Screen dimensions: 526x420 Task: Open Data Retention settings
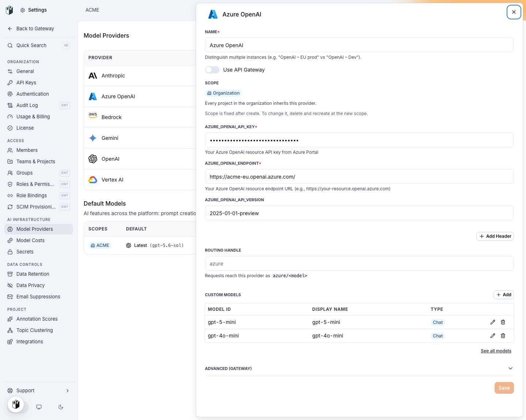[38, 274]
